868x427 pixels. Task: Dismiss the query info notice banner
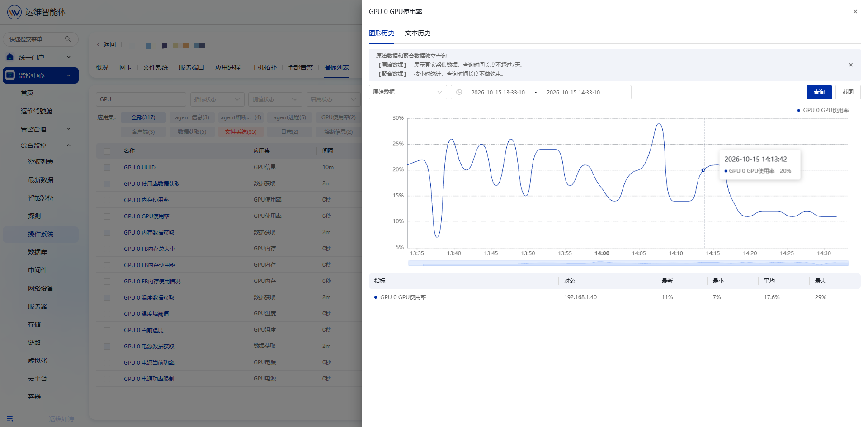851,65
